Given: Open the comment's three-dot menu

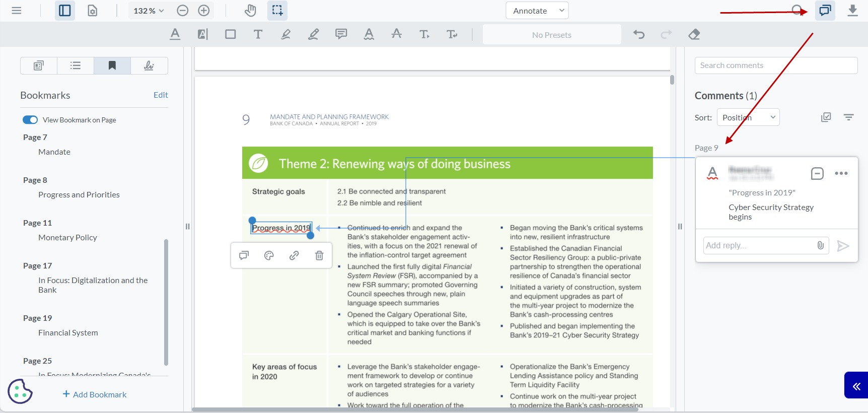Looking at the screenshot, I should [x=841, y=173].
